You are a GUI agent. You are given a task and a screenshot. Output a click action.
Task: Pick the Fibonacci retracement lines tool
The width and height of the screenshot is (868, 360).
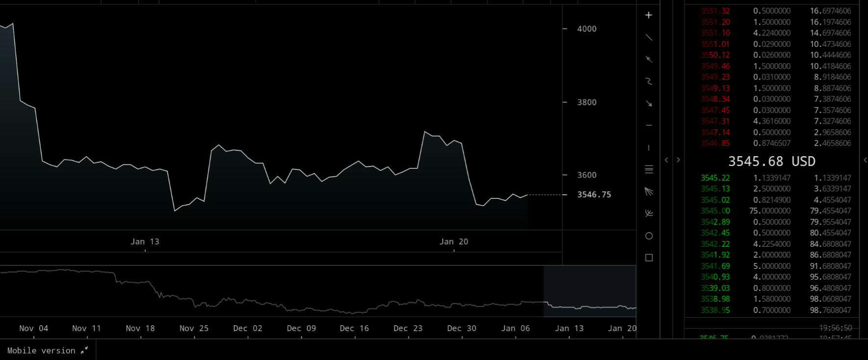(648, 169)
